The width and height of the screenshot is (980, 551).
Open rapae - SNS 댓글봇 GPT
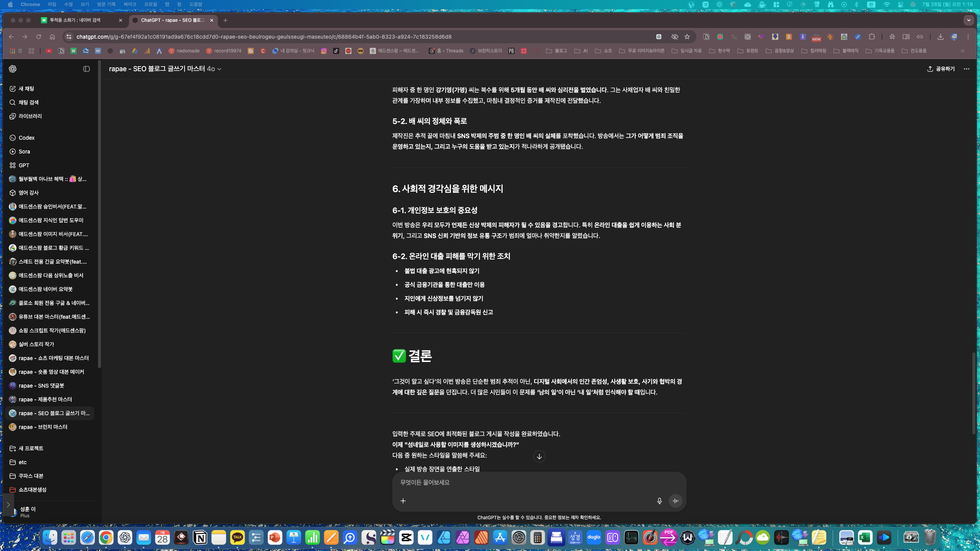coord(50,386)
